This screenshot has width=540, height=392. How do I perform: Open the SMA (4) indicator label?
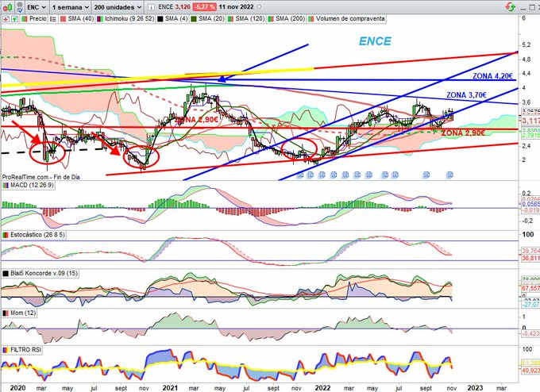(x=176, y=19)
